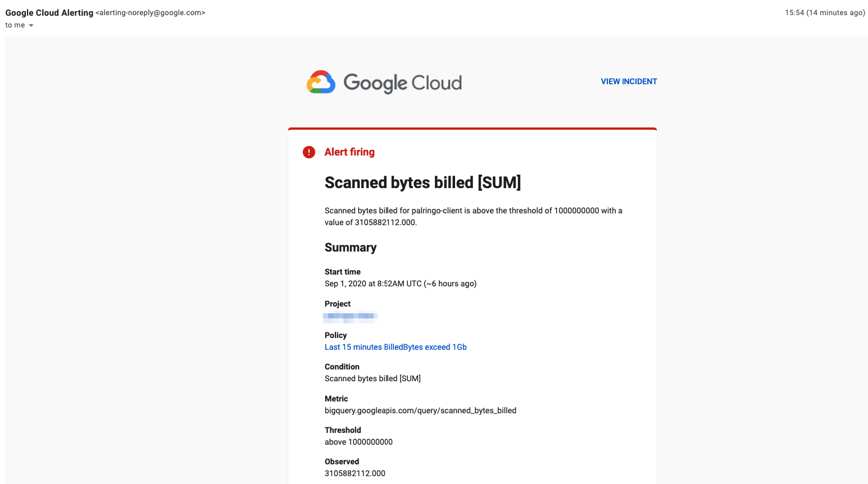Click the blurred Project name value
Screen dimensions: 868x484
(x=350, y=317)
